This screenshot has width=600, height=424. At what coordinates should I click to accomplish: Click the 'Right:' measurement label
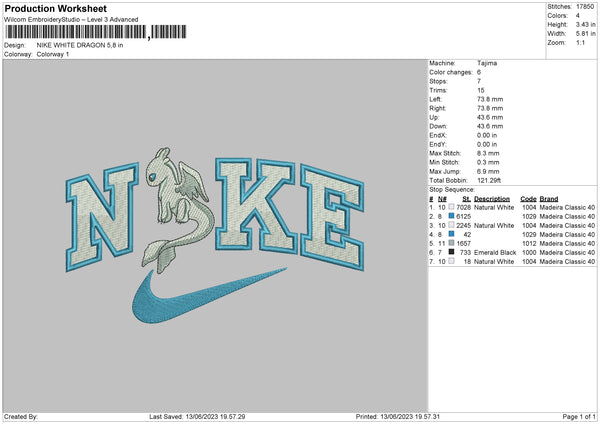[x=437, y=108]
